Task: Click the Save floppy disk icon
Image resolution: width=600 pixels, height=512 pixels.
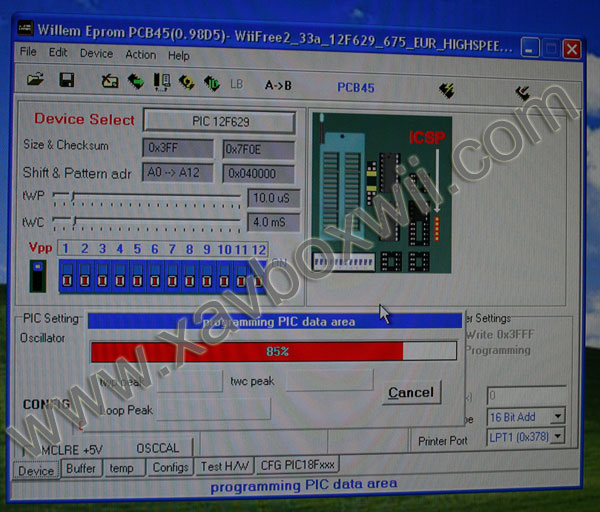Action: [67, 80]
